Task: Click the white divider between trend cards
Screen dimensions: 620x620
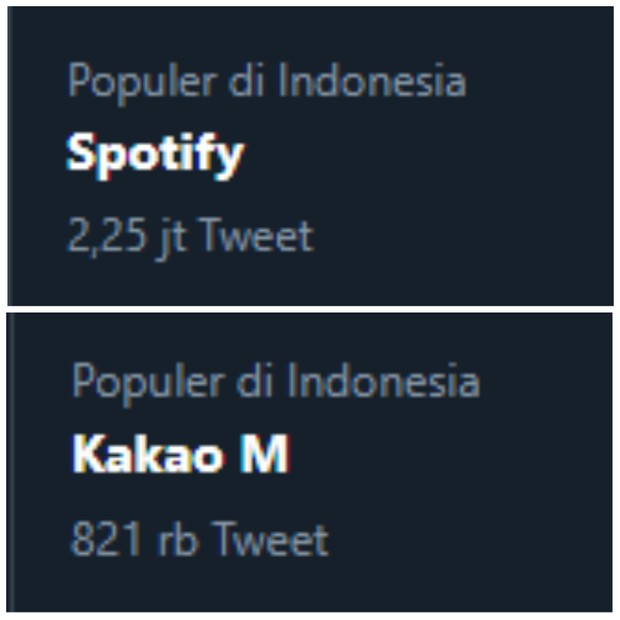Action: coord(310,309)
